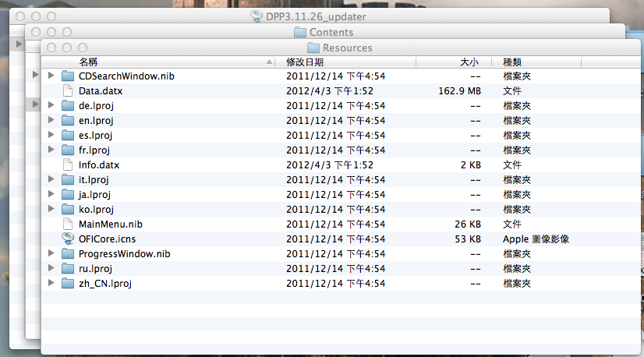
Task: Click the zh_CN.lproj folder icon
Action: 68,283
